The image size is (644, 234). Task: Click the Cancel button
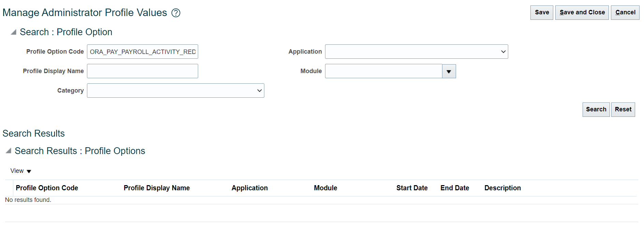(625, 12)
